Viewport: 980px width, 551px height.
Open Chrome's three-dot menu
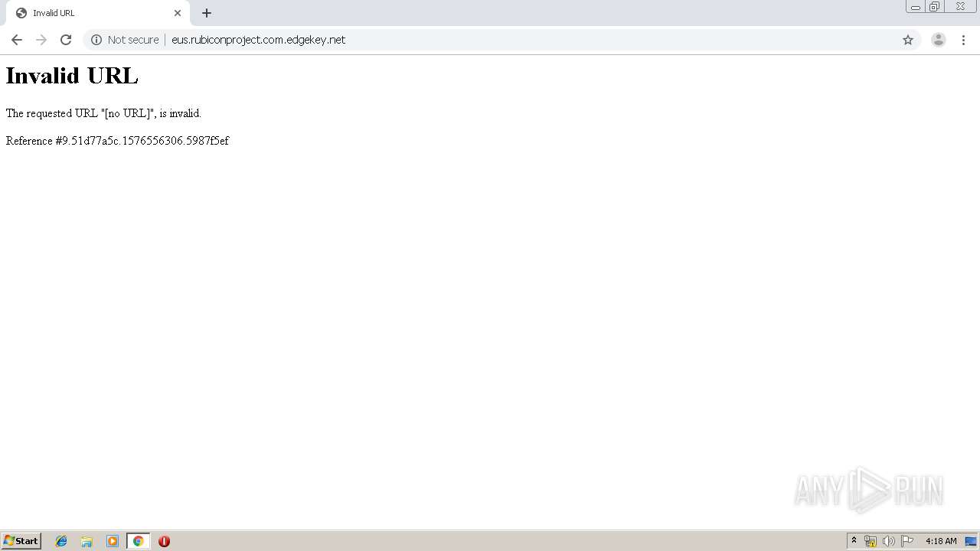tap(963, 40)
